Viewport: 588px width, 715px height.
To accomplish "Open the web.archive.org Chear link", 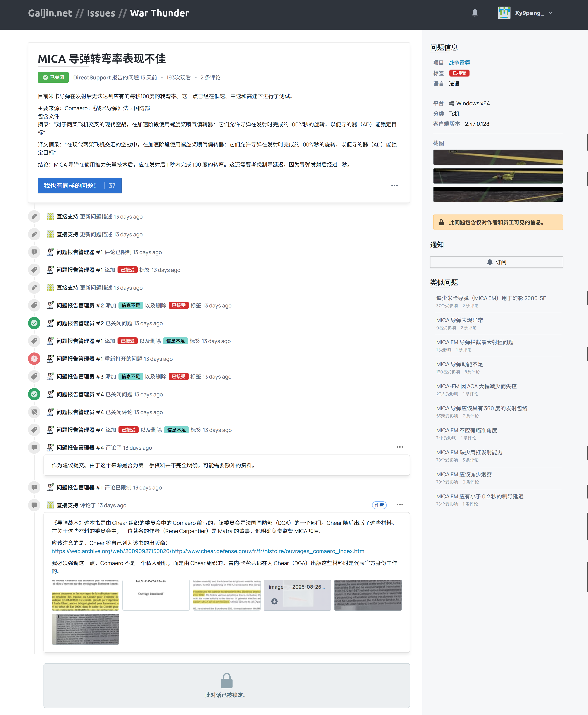I will 208,551.
